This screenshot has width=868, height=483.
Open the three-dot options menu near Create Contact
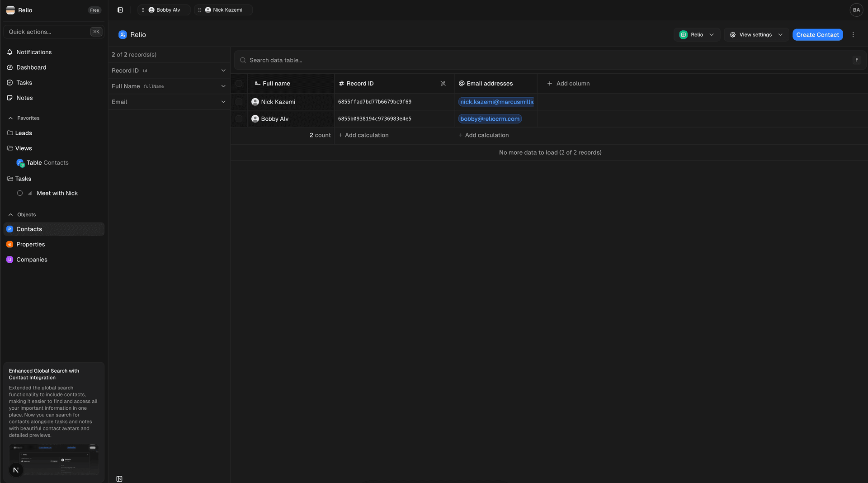coord(853,34)
